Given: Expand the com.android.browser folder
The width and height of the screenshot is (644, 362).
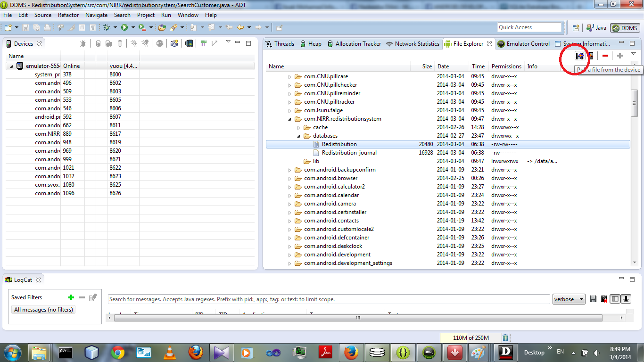Looking at the screenshot, I should coord(290,178).
